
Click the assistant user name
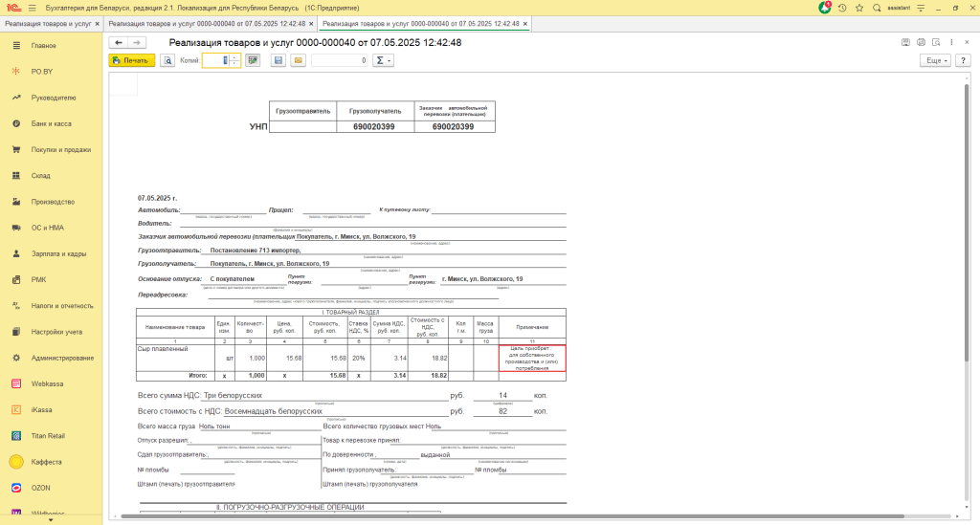pyautogui.click(x=899, y=8)
